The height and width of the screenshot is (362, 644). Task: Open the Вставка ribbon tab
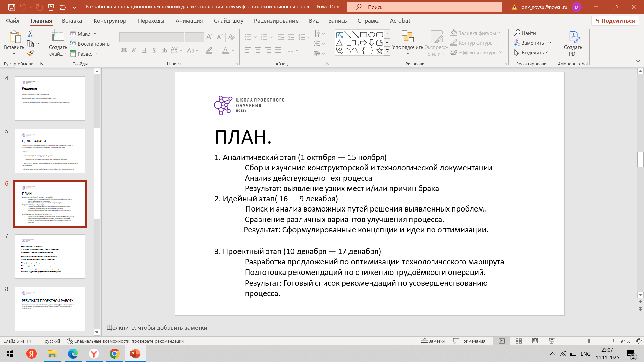click(72, 21)
